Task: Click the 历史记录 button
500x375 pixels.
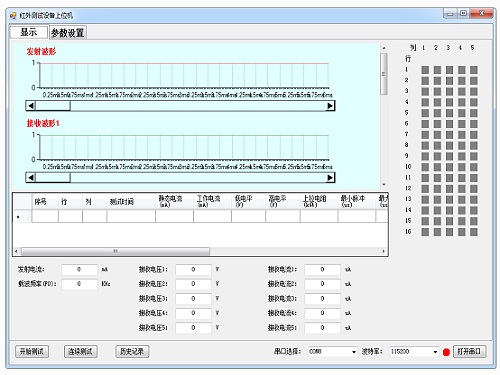Action: 132,351
